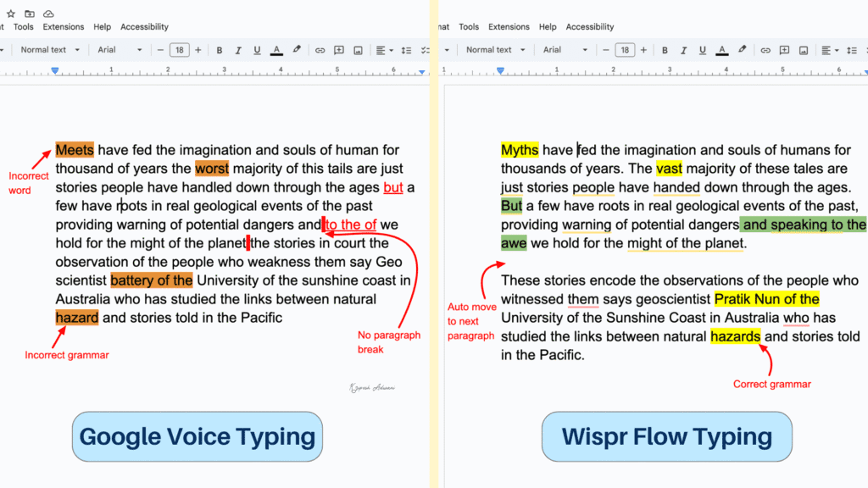Click checklist icon in left window toolbar
The image size is (868, 488).
click(x=426, y=50)
